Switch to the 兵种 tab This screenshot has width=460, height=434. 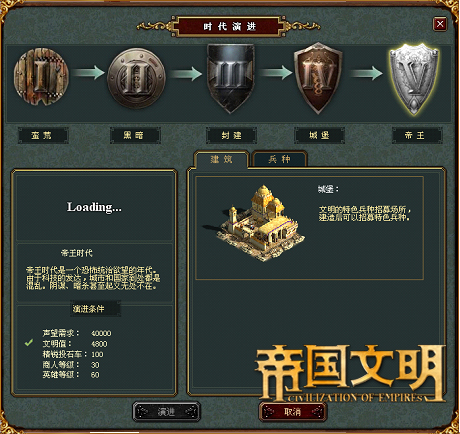coord(279,159)
